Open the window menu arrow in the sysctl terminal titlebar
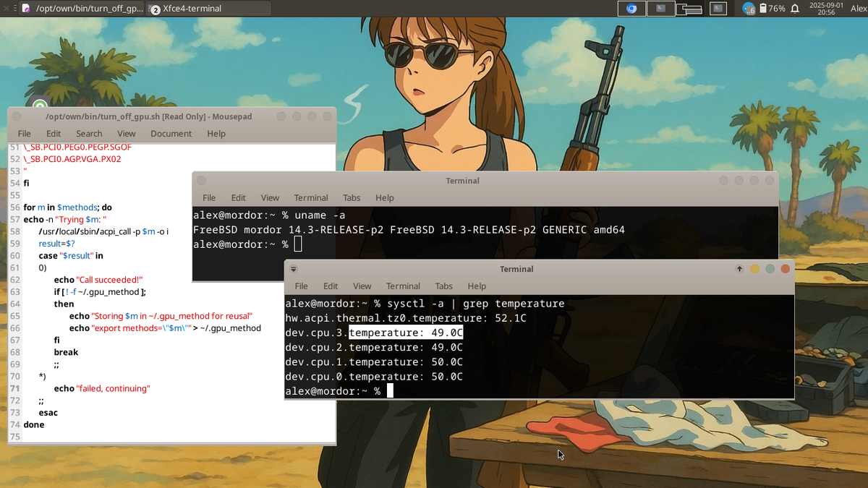 point(294,269)
